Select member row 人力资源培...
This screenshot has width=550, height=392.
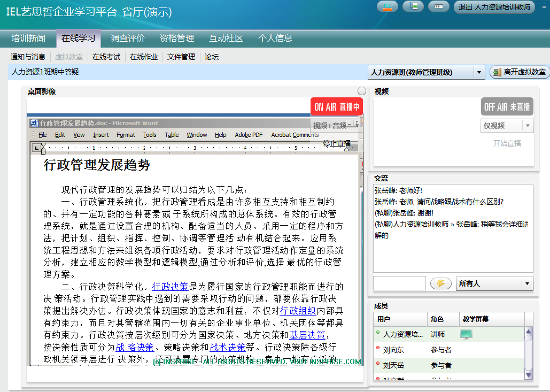[x=449, y=334]
